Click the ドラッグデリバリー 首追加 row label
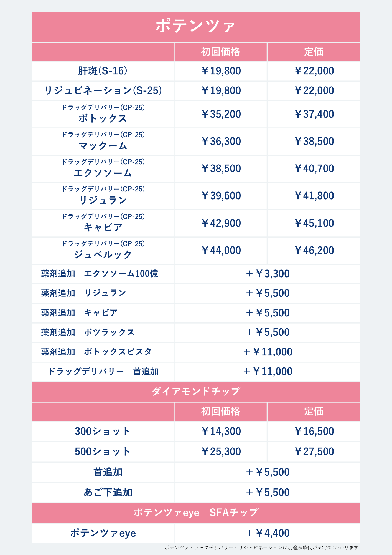 click(x=103, y=371)
